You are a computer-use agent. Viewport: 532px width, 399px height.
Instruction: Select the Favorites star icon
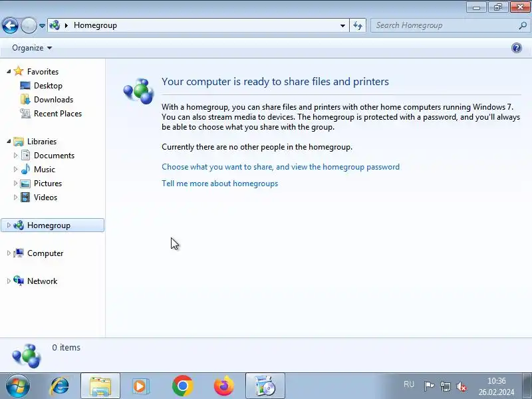[19, 71]
